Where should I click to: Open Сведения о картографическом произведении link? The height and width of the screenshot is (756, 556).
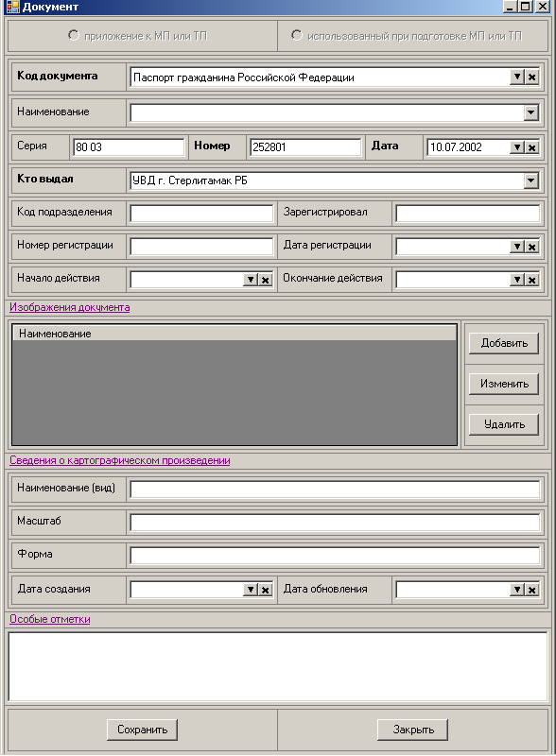(120, 460)
